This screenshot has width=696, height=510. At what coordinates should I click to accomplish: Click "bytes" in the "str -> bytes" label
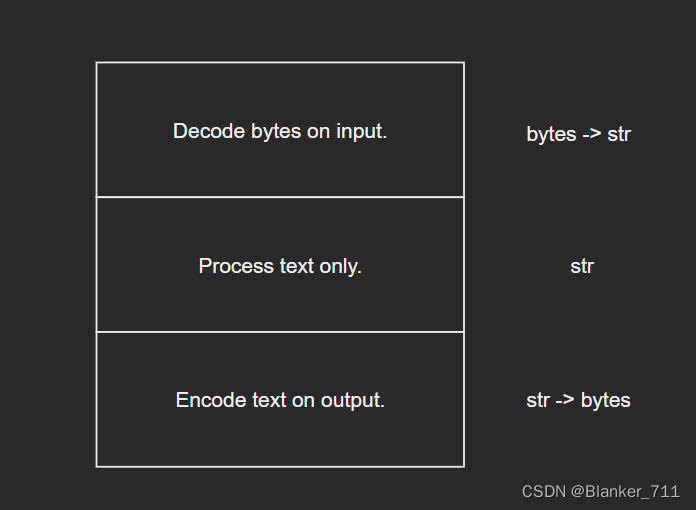tap(605, 400)
